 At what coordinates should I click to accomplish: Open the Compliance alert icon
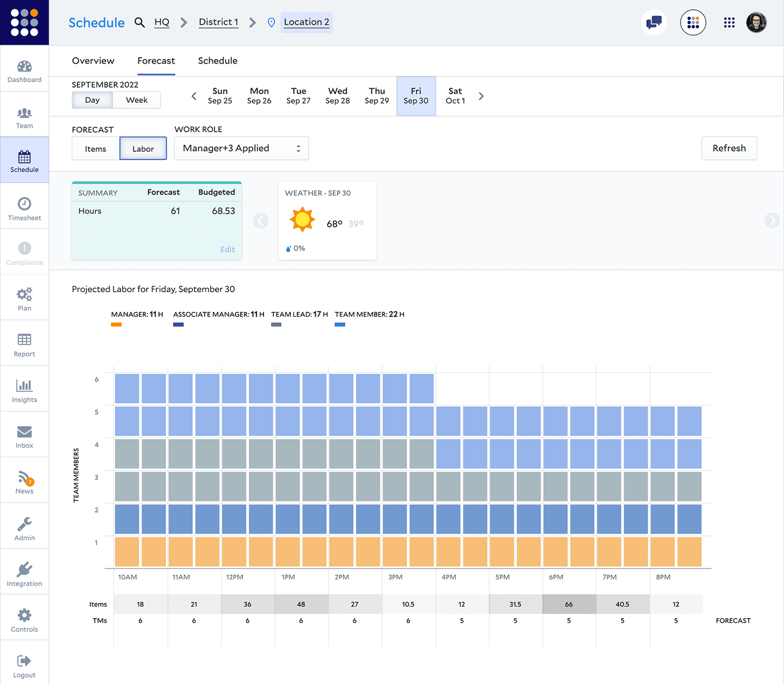click(24, 248)
